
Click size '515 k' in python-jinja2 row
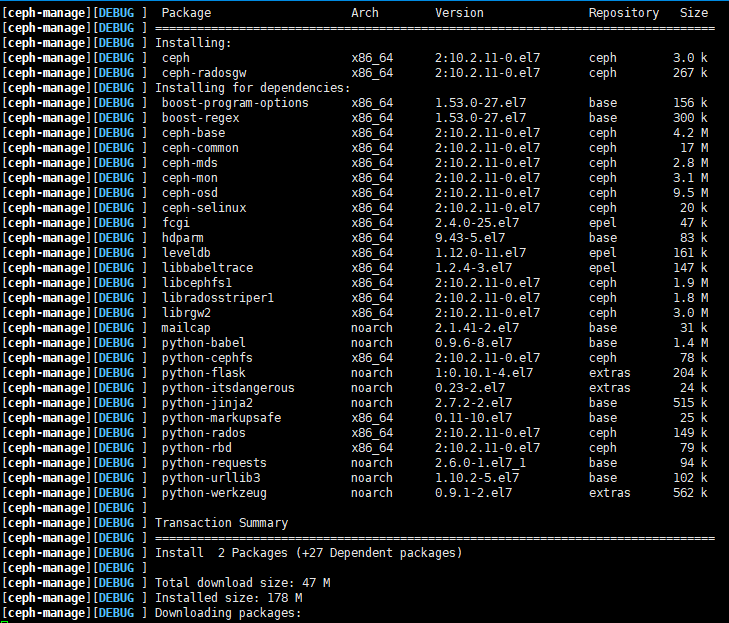(690, 403)
